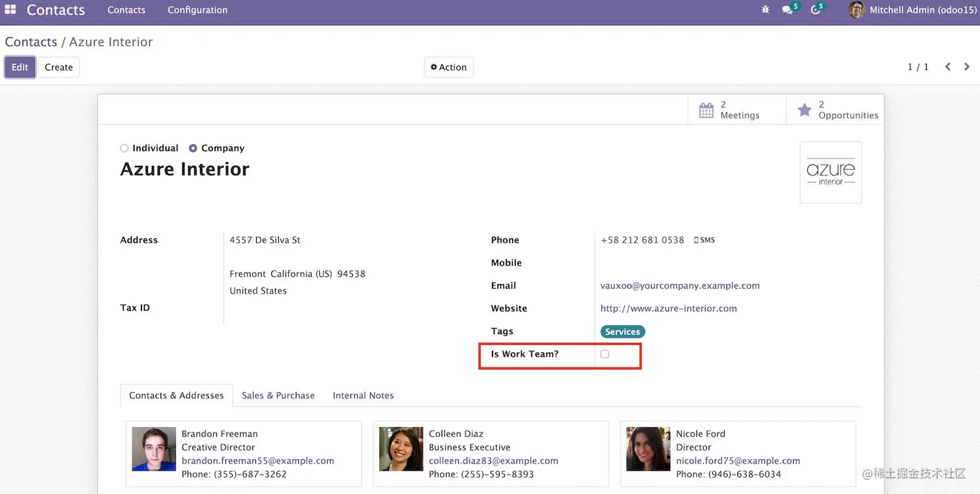Image resolution: width=980 pixels, height=494 pixels.
Task: Click Colleen Diaz's email link
Action: click(493, 461)
